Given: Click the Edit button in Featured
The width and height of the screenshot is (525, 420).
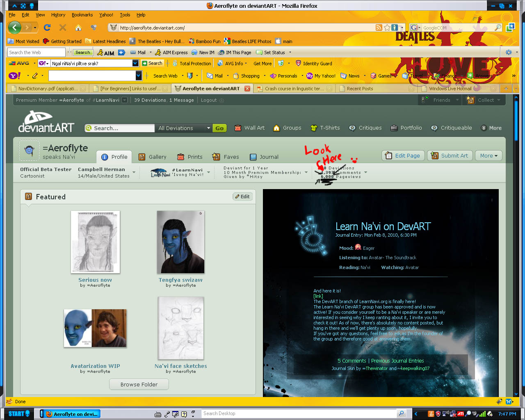Looking at the screenshot, I should click(242, 196).
